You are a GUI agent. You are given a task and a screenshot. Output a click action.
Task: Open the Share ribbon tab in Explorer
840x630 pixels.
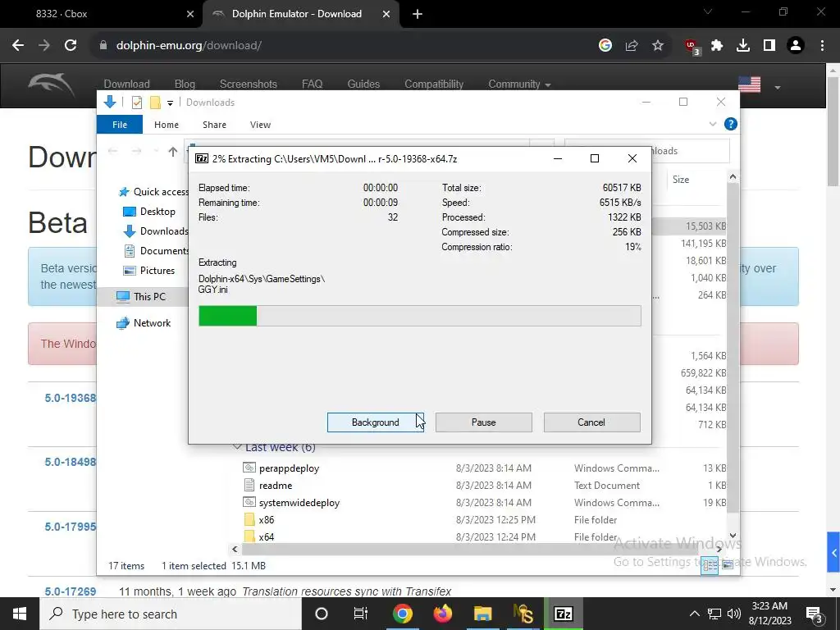click(x=214, y=125)
